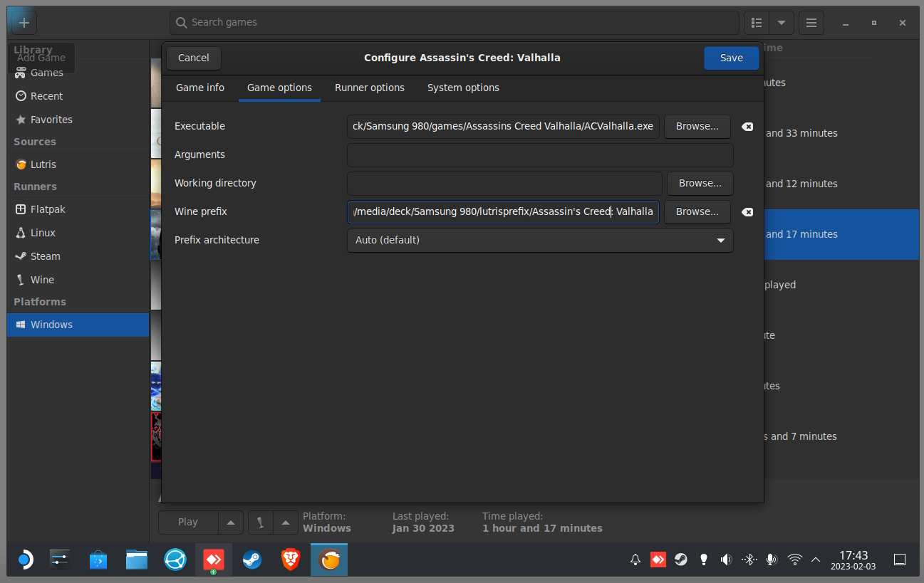Click the Steam tray icon
This screenshot has width=924, height=583.
[681, 560]
